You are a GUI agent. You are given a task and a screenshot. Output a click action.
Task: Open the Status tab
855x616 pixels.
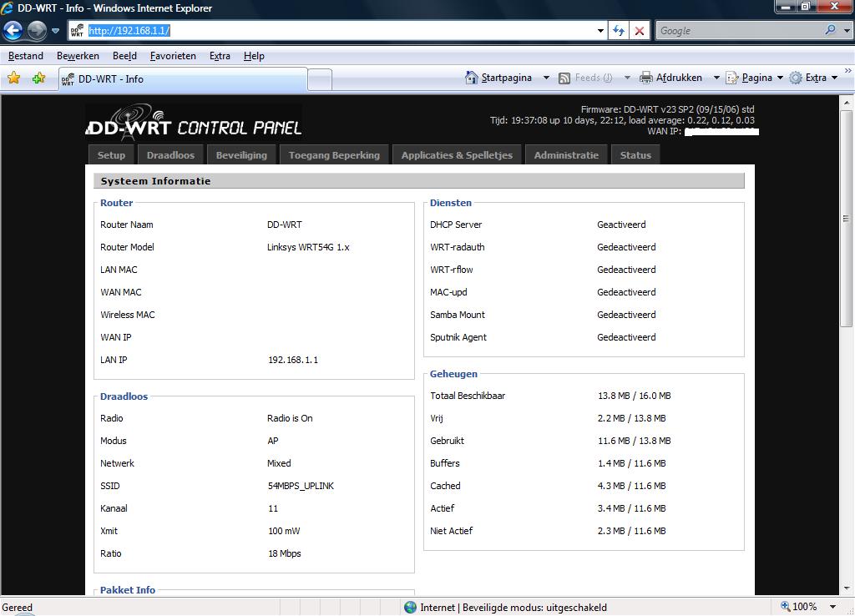(x=635, y=154)
